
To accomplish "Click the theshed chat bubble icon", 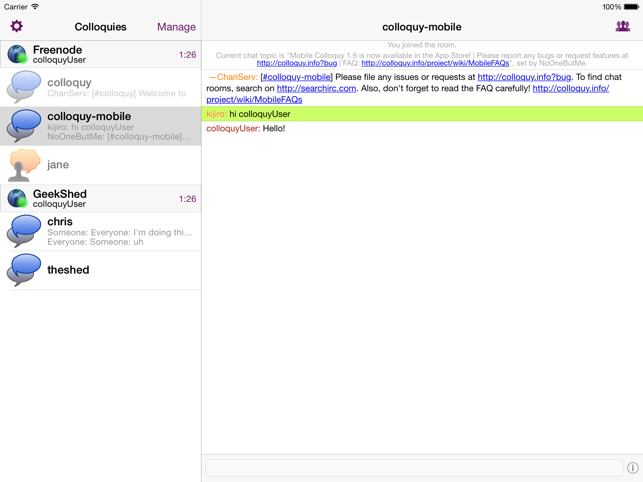I will point(24,270).
